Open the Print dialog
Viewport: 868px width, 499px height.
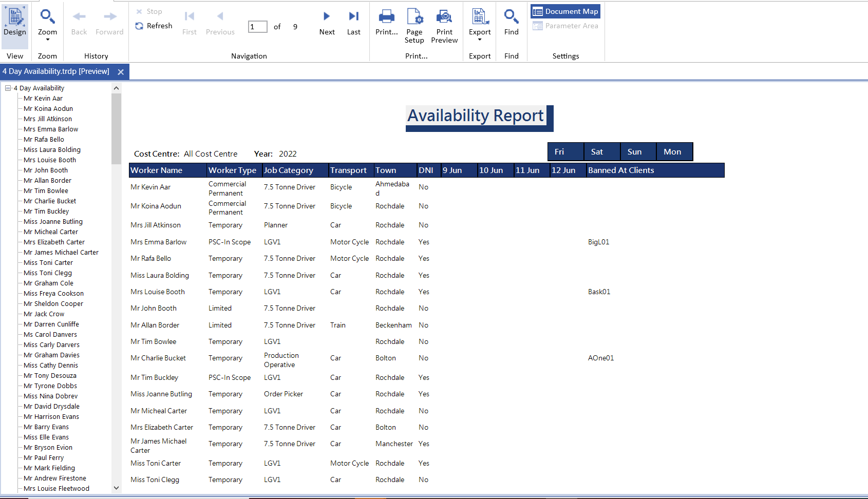pyautogui.click(x=386, y=23)
